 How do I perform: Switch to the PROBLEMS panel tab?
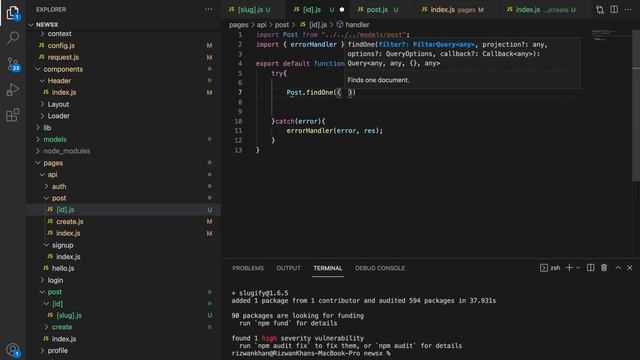248,268
